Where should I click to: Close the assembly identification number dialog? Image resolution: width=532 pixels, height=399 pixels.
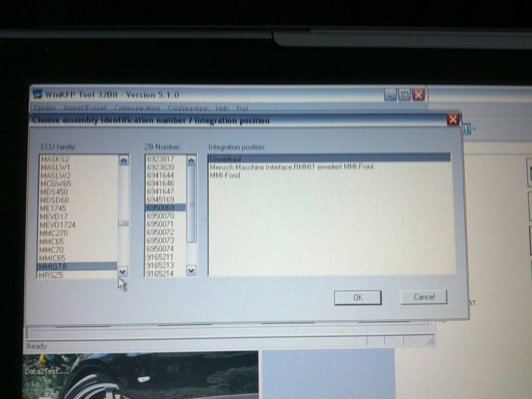click(x=453, y=120)
